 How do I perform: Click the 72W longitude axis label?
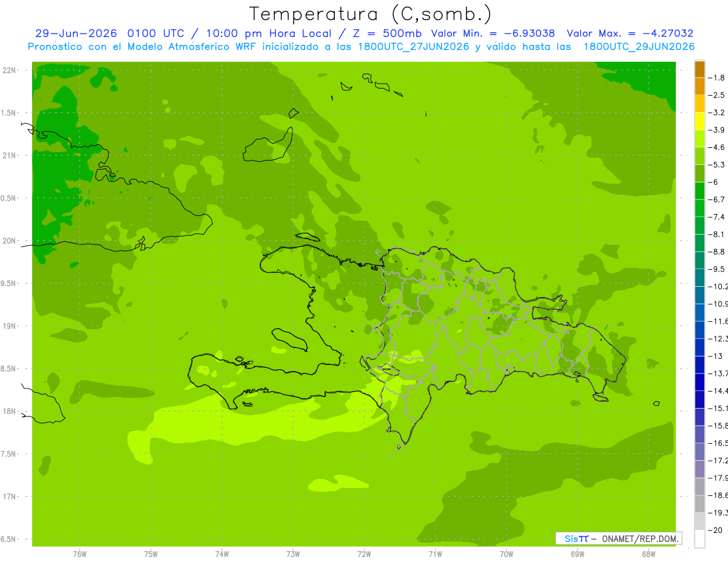[x=364, y=554]
